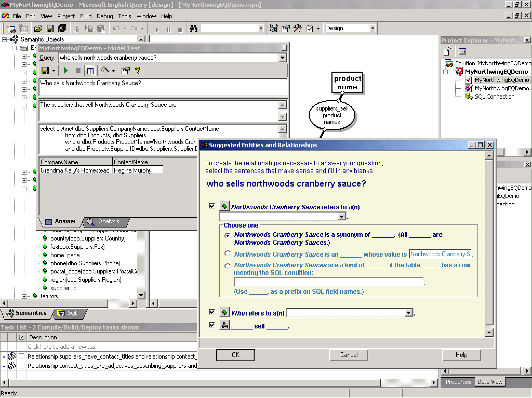The height and width of the screenshot is (398, 532).
Task: Run the query with green Submit arrow
Action: click(65, 70)
